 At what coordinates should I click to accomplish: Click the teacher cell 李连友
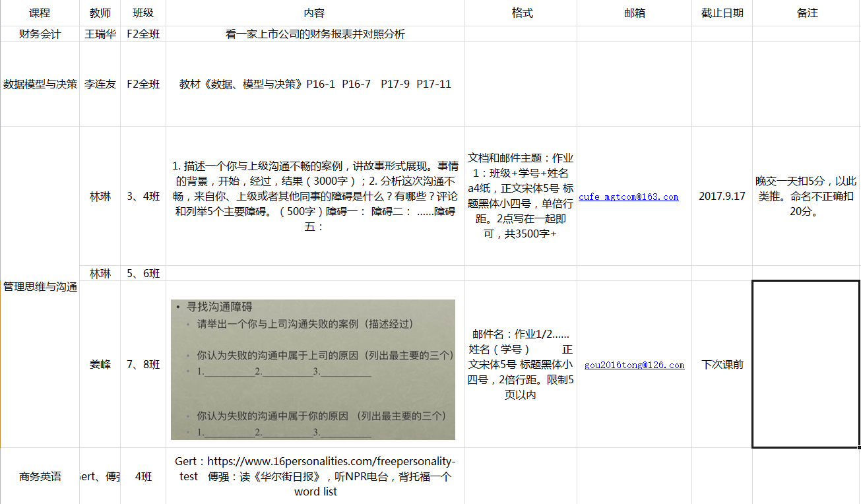100,84
